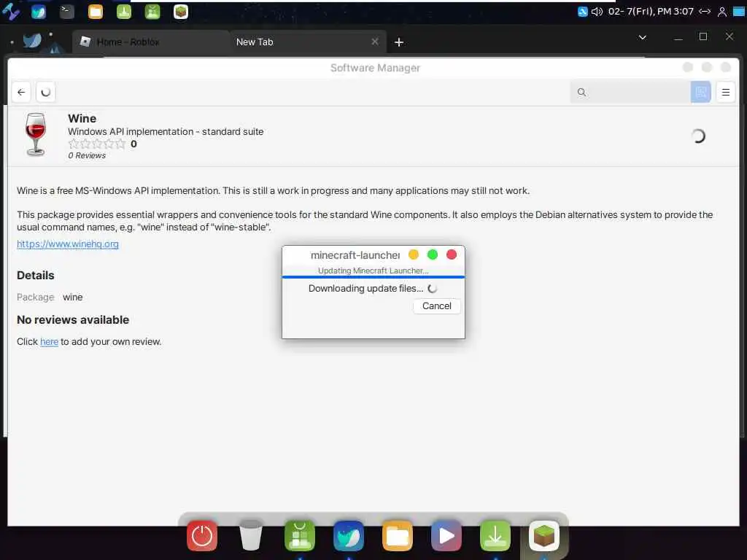Launch the blue bird browser from dock
The image size is (747, 560).
pos(349,536)
